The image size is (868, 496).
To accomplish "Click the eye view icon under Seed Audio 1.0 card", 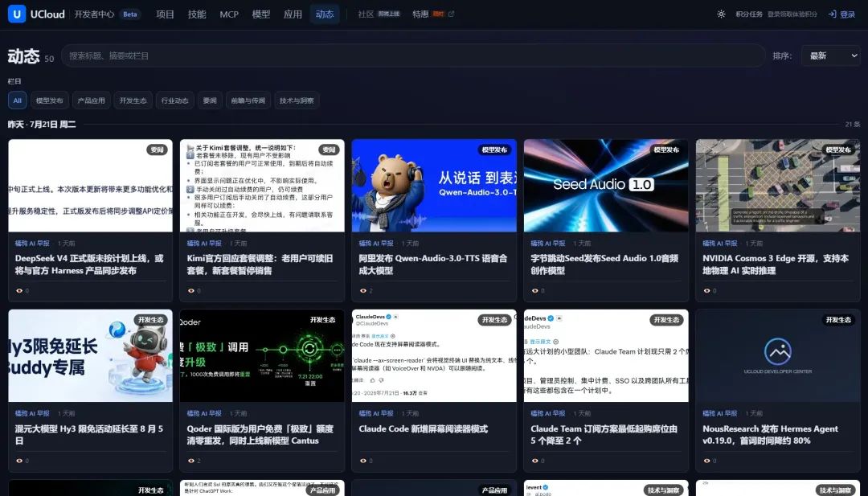I will tap(534, 291).
